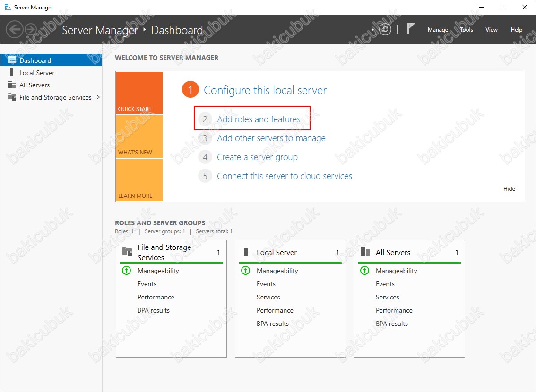Click Dashboard in the header breadcrumb
The image size is (536, 392).
point(177,30)
